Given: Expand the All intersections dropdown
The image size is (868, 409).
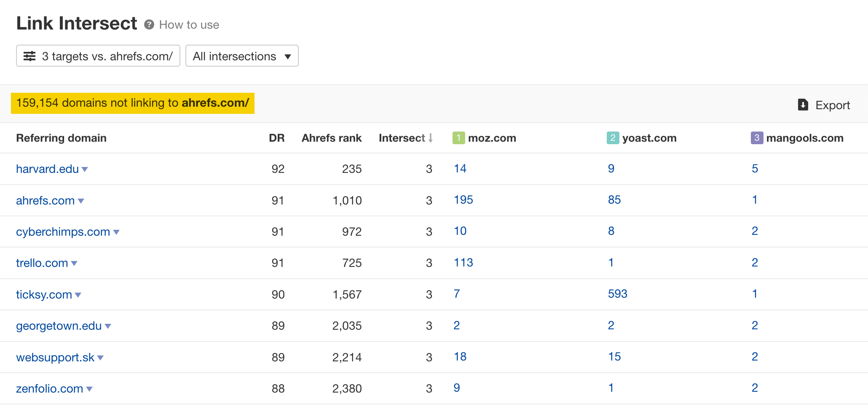Looking at the screenshot, I should (242, 56).
